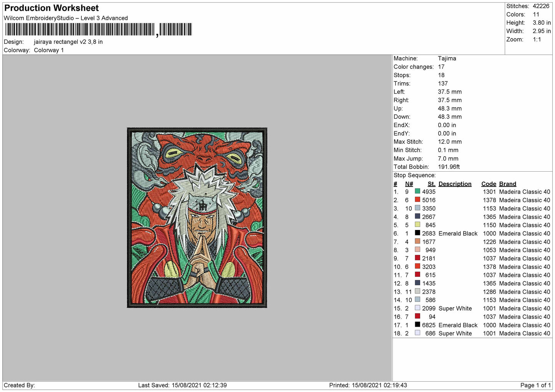Click the "Created By:" footer label
Screen dimensions: 555x392
[19, 385]
